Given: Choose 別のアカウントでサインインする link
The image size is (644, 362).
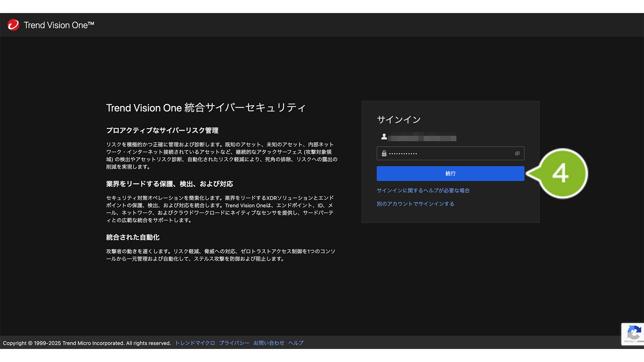Looking at the screenshot, I should point(415,204).
